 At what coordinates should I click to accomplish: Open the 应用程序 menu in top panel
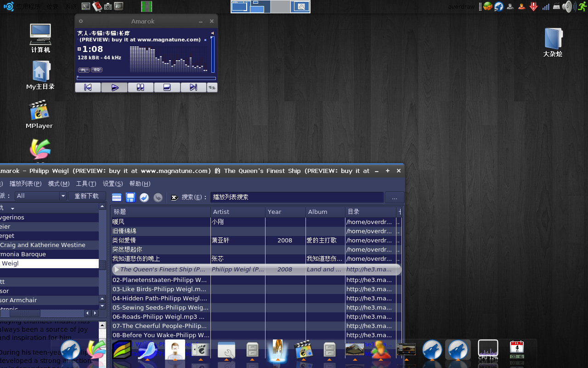pyautogui.click(x=28, y=6)
